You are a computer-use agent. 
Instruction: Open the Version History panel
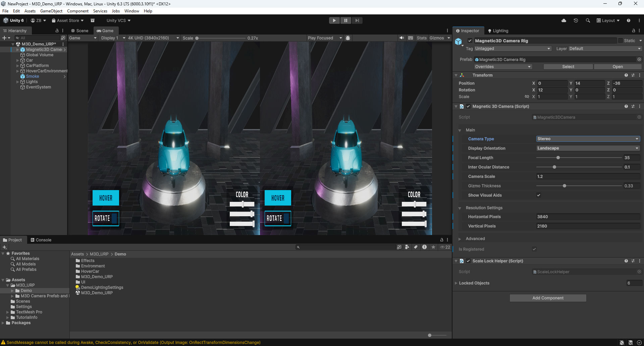click(x=576, y=20)
